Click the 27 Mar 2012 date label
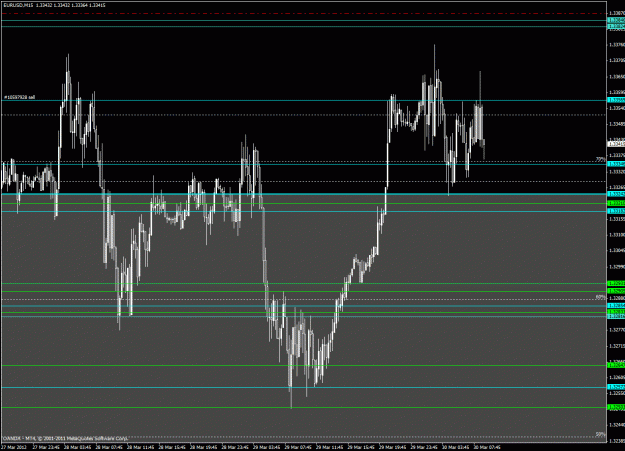This screenshot has height=451, width=625. (14, 447)
